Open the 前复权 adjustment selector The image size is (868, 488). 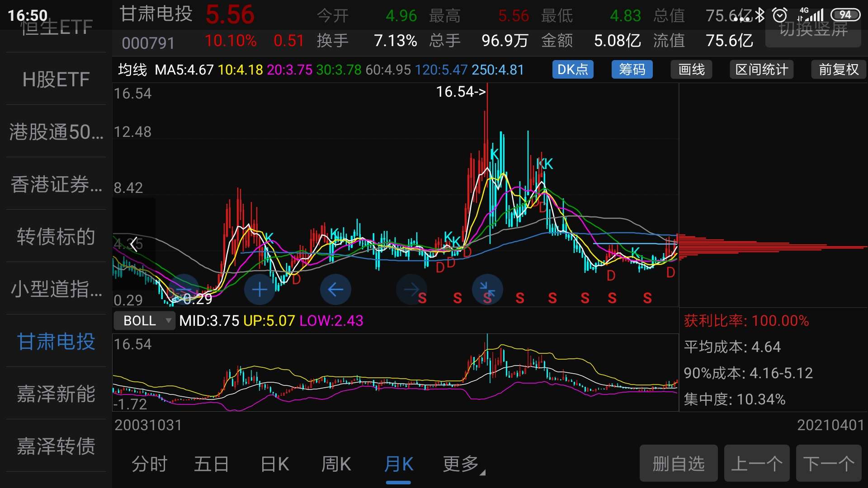(838, 70)
